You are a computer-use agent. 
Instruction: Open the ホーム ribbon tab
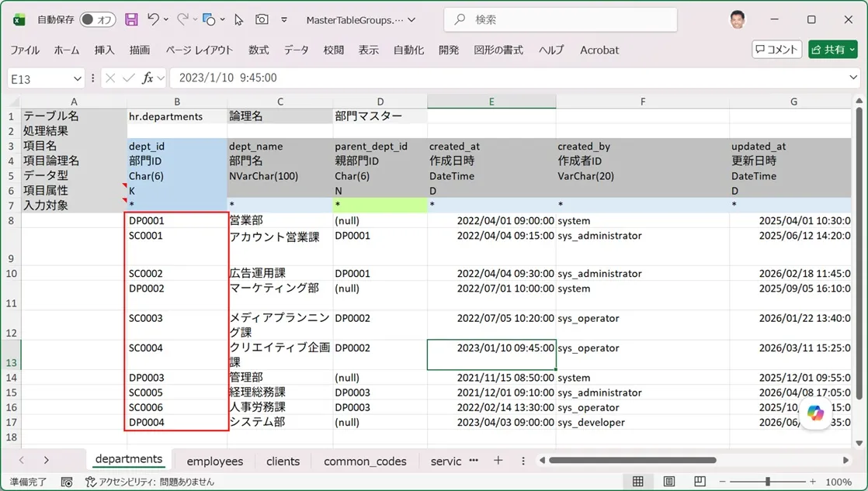[x=67, y=50]
